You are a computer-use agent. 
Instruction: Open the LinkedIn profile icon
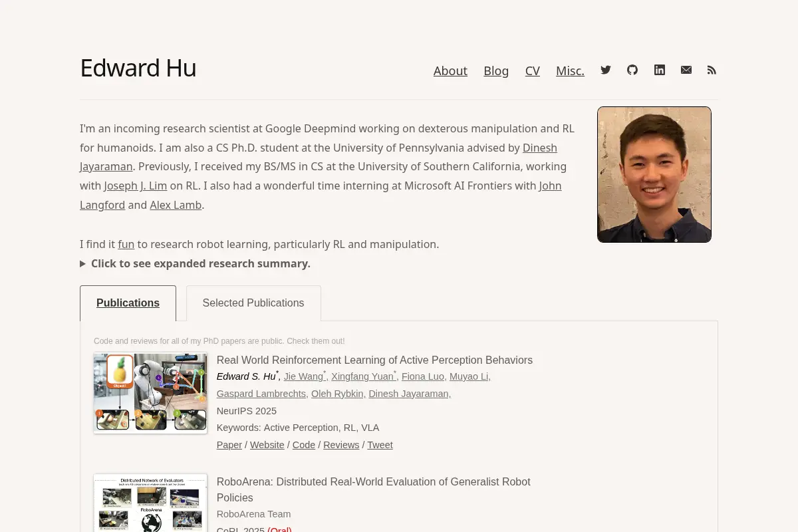660,70
